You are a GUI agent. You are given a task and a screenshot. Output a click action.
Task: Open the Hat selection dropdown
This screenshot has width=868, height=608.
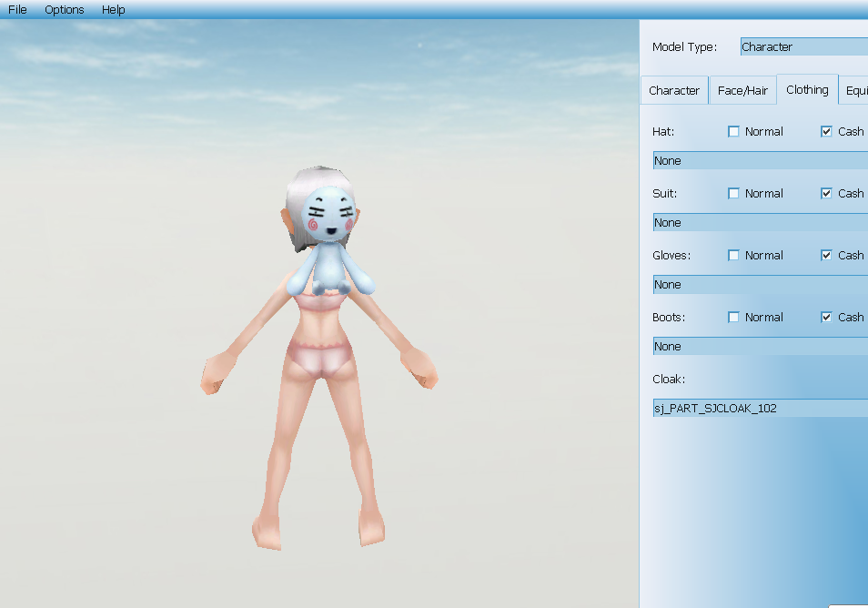pyautogui.click(x=760, y=161)
